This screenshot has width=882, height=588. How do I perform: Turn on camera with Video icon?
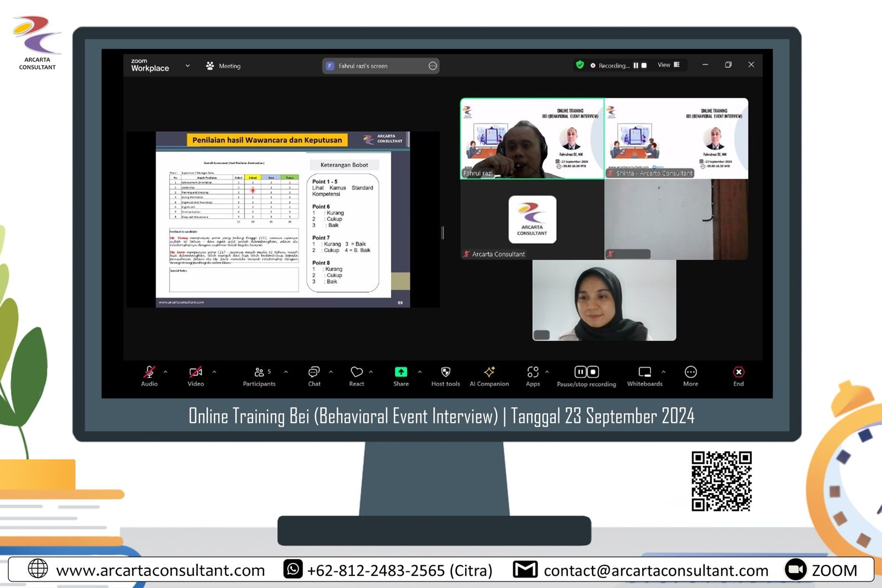click(x=196, y=373)
